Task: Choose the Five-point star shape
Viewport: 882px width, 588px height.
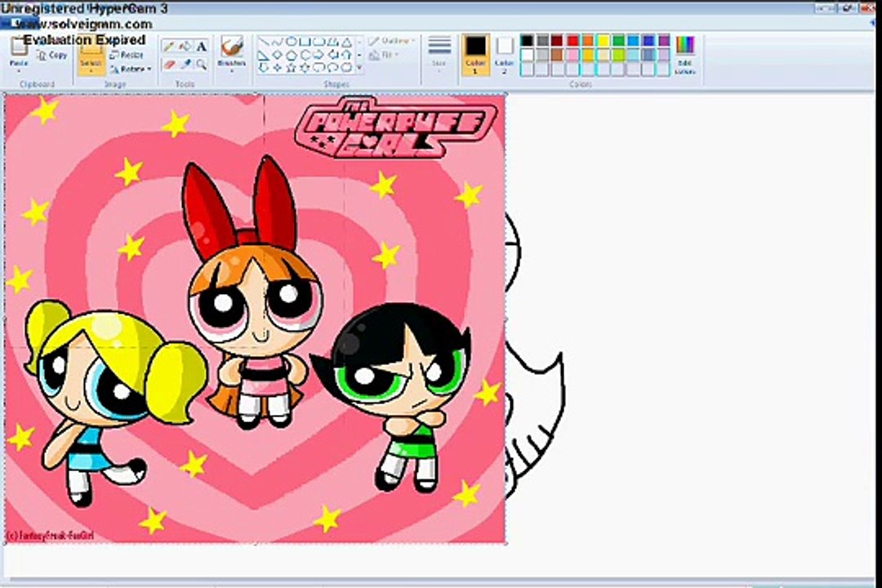Action: coord(292,68)
